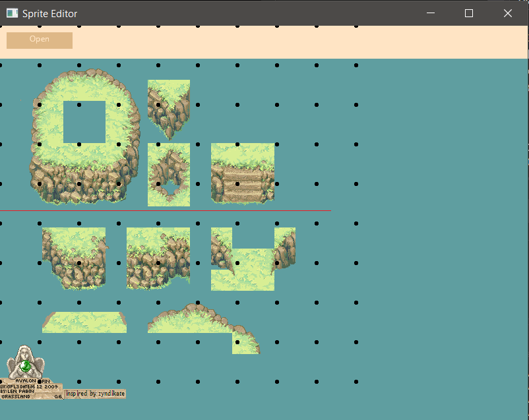The height and width of the screenshot is (420, 529).
Task: Select the flat grass strip sprite
Action: [x=84, y=322]
